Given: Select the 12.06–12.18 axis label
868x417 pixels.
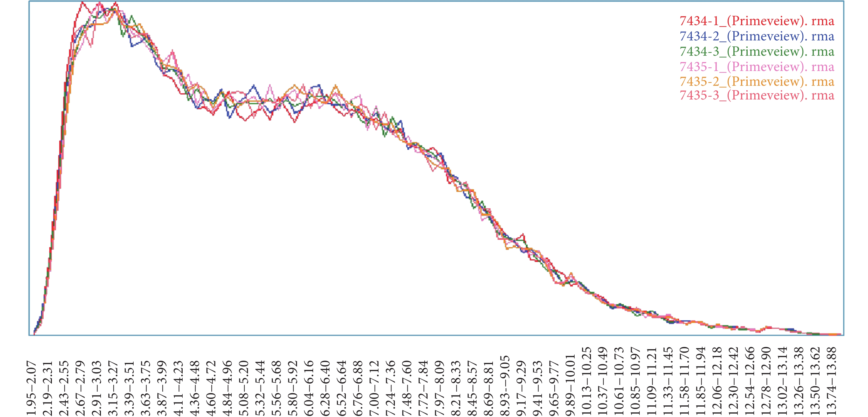Looking at the screenshot, I should point(717,381).
